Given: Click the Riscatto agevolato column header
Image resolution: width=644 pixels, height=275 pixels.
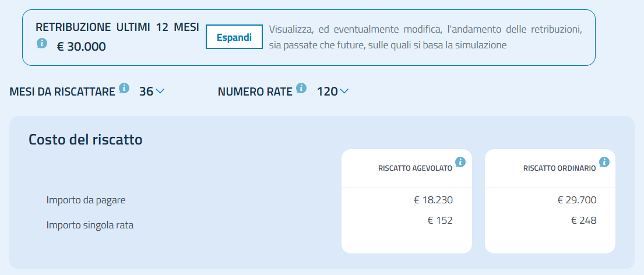Looking at the screenshot, I should click(415, 168).
